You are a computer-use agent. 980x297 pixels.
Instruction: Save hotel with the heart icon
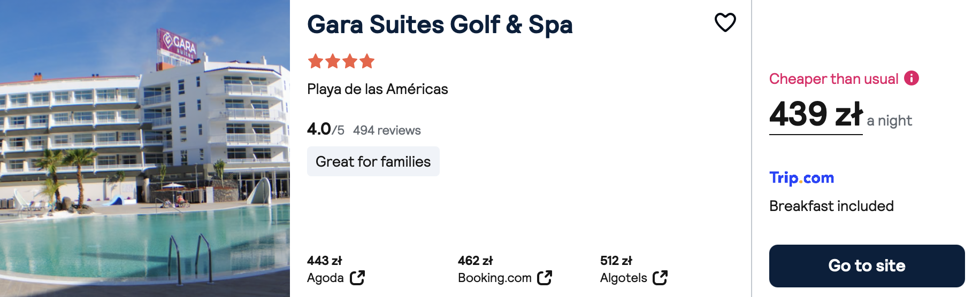click(x=725, y=22)
